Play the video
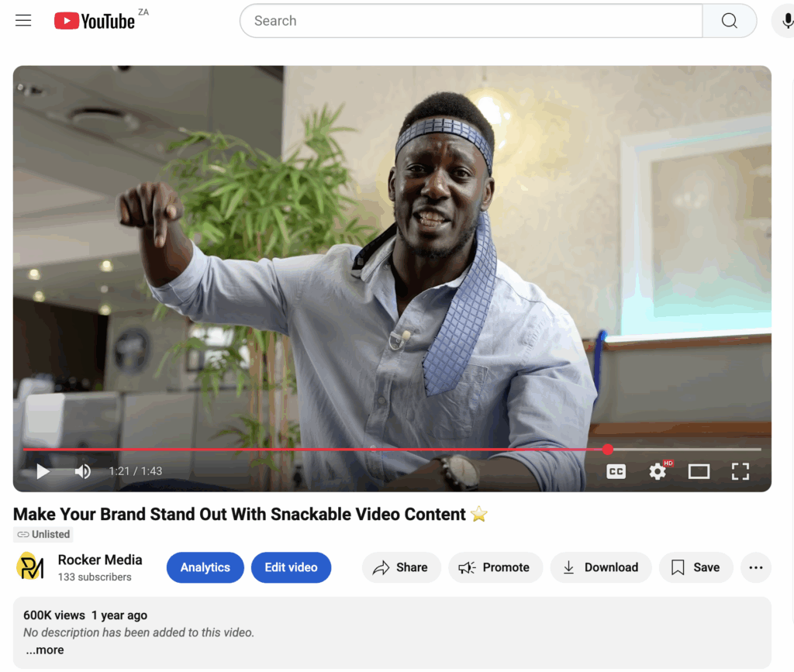The image size is (794, 672). 43,471
